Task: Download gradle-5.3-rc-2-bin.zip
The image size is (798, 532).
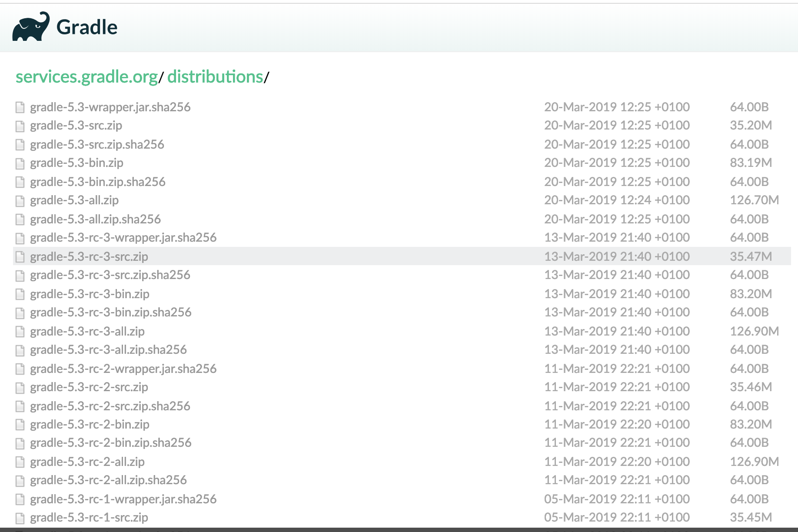Action: [x=90, y=425]
